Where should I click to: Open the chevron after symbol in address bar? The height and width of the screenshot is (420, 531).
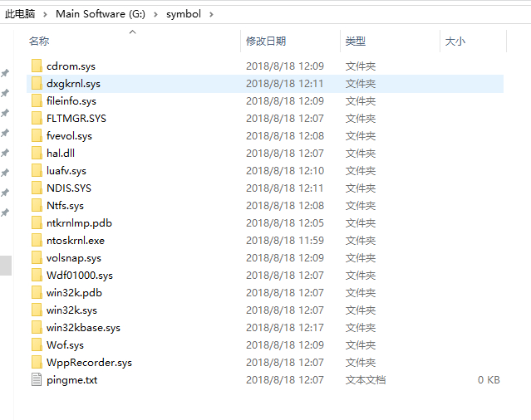click(210, 14)
